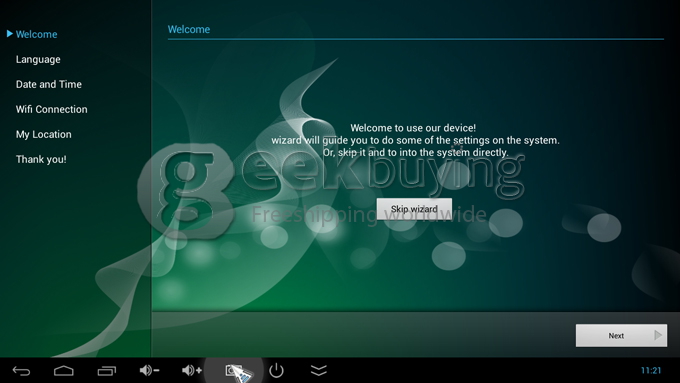This screenshot has height=383, width=680.
Task: Open the My Location step
Action: tap(44, 134)
